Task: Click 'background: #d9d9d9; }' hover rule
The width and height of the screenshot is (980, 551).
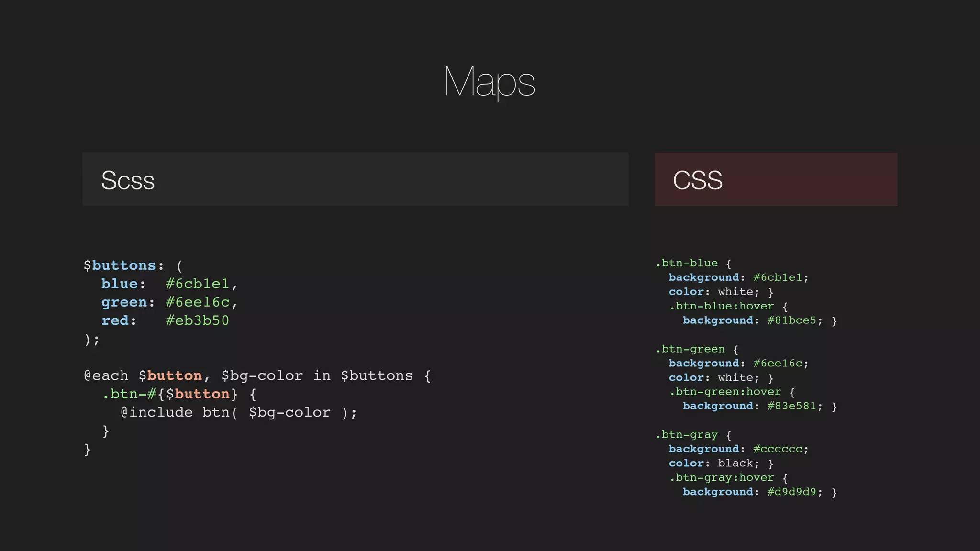Action: (x=760, y=492)
